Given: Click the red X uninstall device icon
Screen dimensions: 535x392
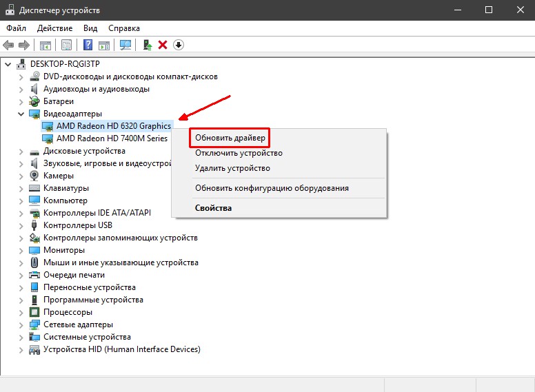Looking at the screenshot, I should pos(163,45).
